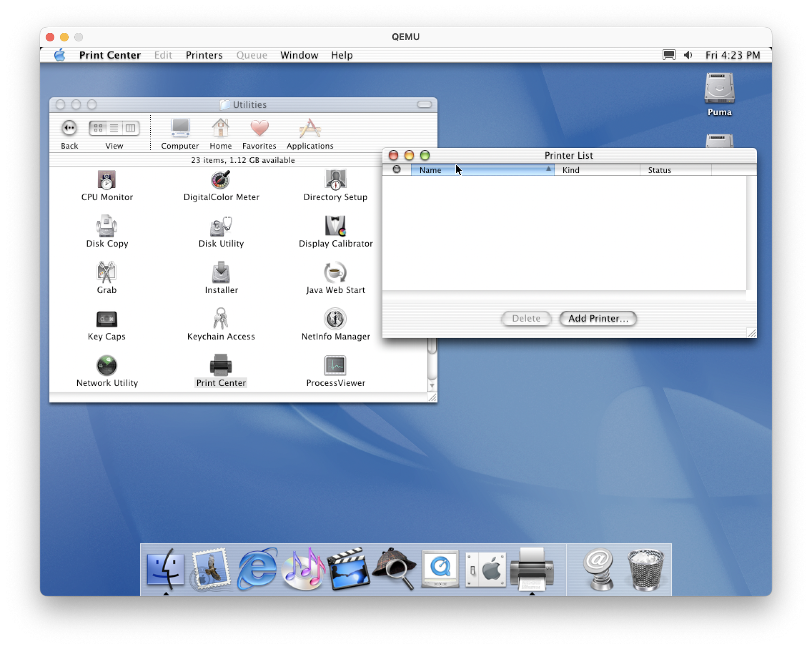Click the @ spring icon in Dock
This screenshot has height=649, width=812.
[598, 569]
